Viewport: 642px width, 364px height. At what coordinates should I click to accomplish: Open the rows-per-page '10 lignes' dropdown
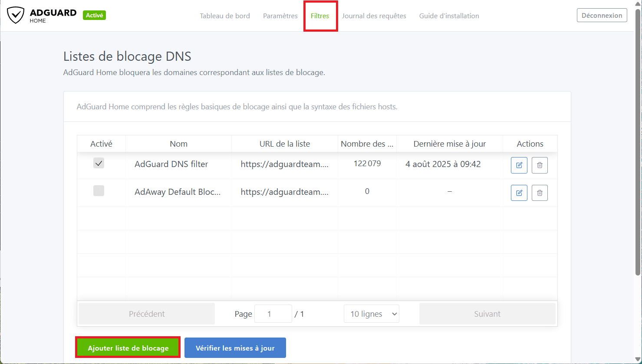[372, 314]
